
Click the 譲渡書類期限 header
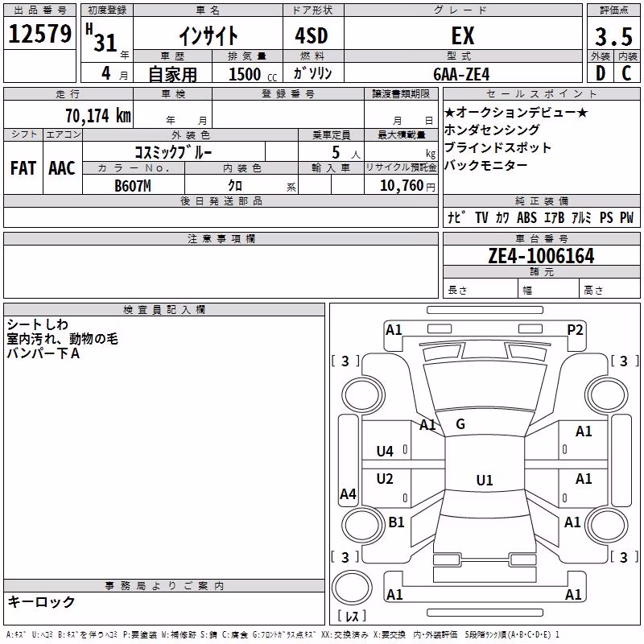(401, 93)
